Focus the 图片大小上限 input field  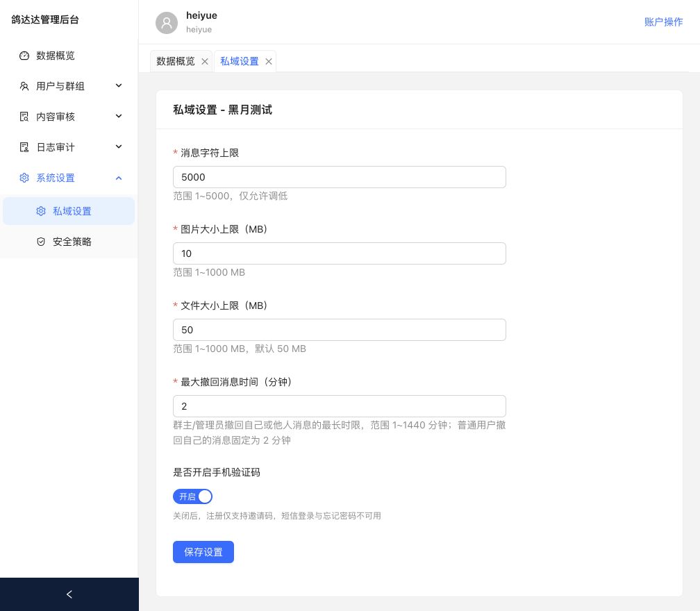pos(340,253)
